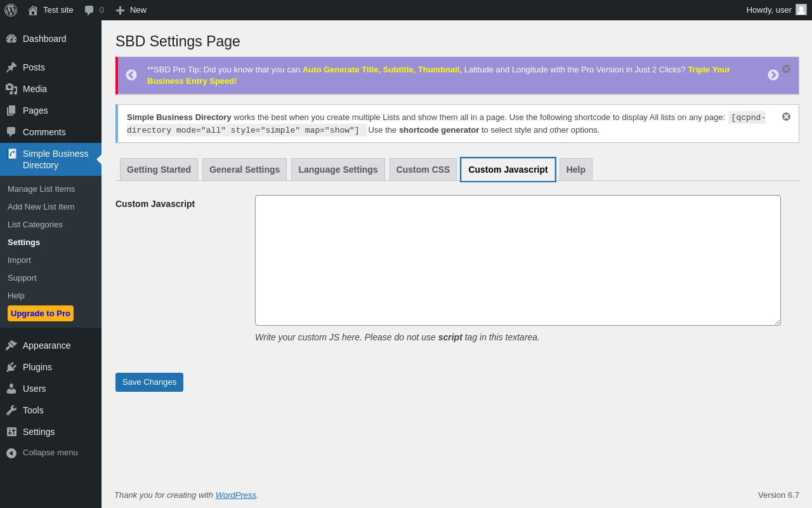Open the Import submenu item

19,260
